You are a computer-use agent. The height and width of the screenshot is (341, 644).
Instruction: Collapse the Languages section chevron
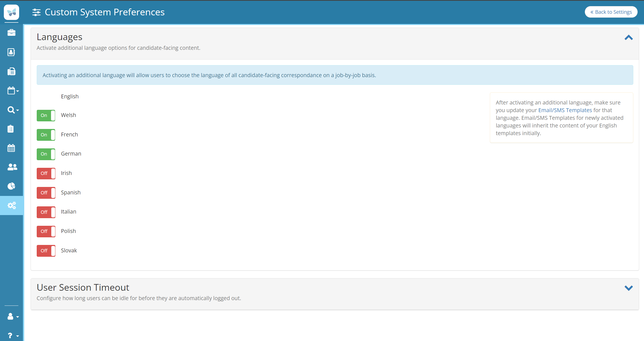pos(628,38)
